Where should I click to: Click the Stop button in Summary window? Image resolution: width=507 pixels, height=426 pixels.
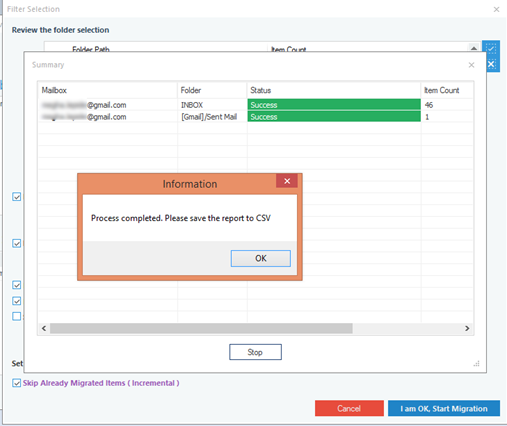point(255,352)
